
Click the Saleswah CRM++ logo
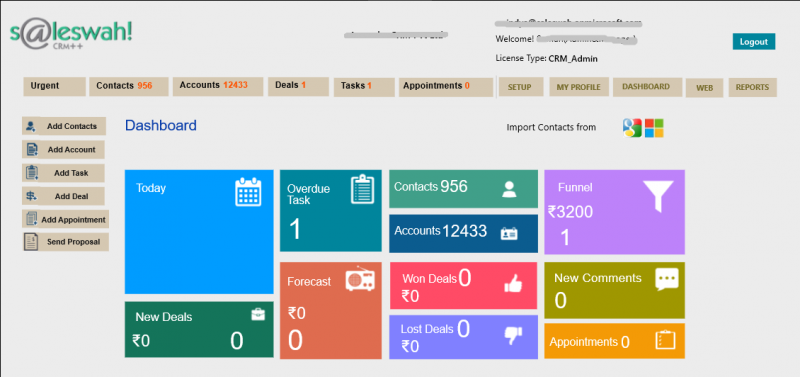click(x=71, y=35)
